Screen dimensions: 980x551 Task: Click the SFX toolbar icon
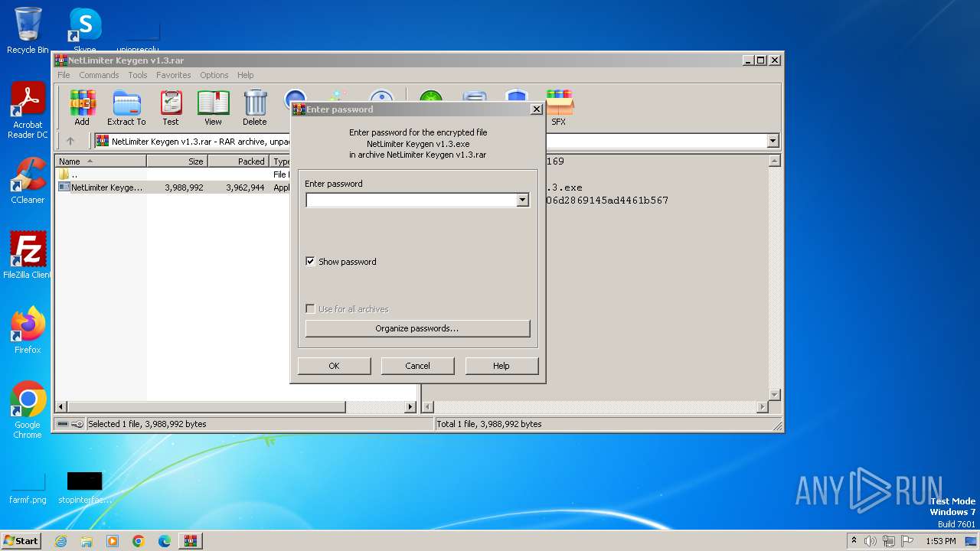(x=559, y=108)
